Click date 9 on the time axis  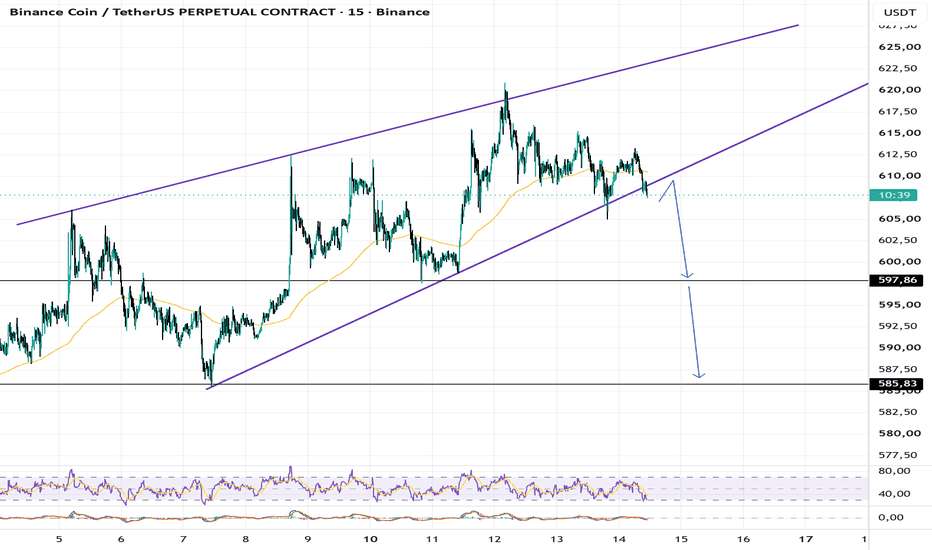point(308,539)
